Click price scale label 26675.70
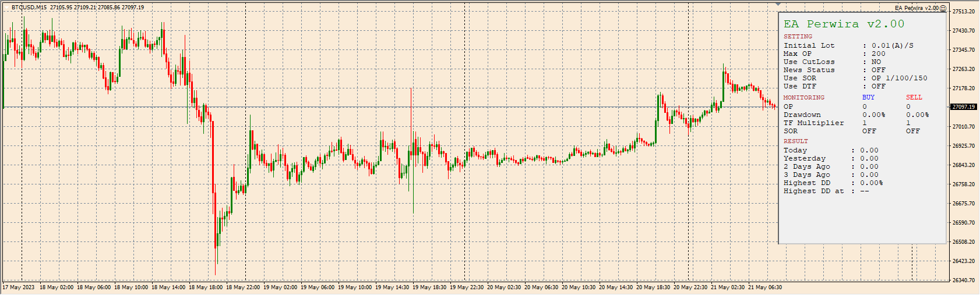Image resolution: width=980 pixels, height=295 pixels. click(964, 204)
